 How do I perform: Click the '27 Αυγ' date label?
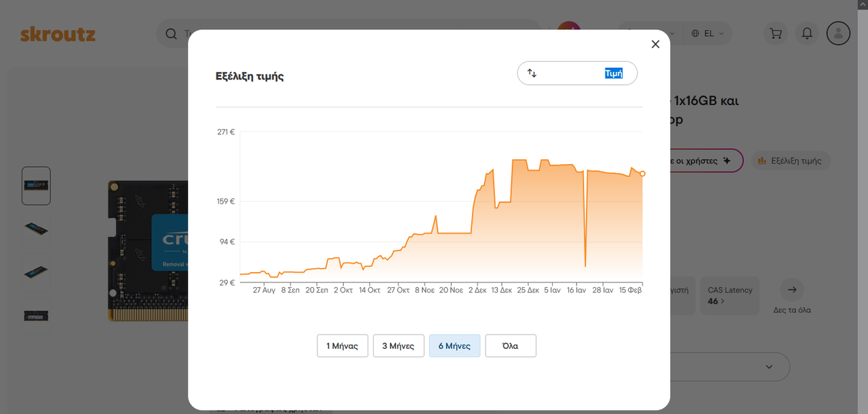264,290
